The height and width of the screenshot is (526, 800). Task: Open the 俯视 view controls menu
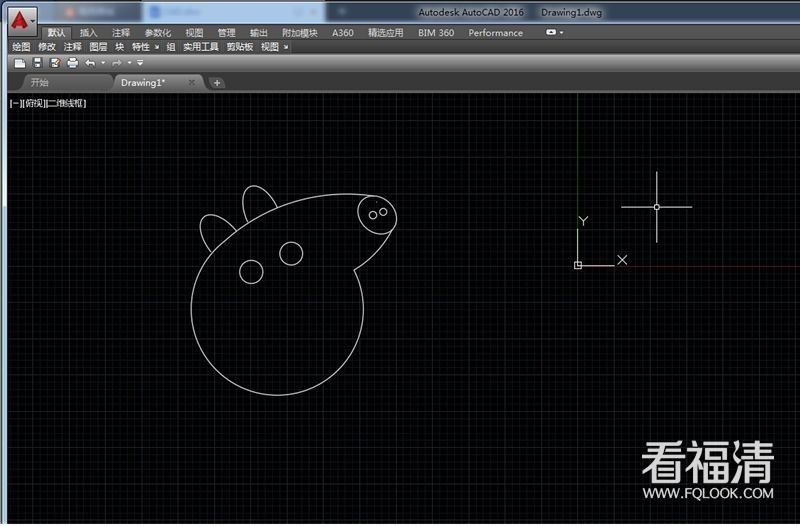[x=34, y=103]
